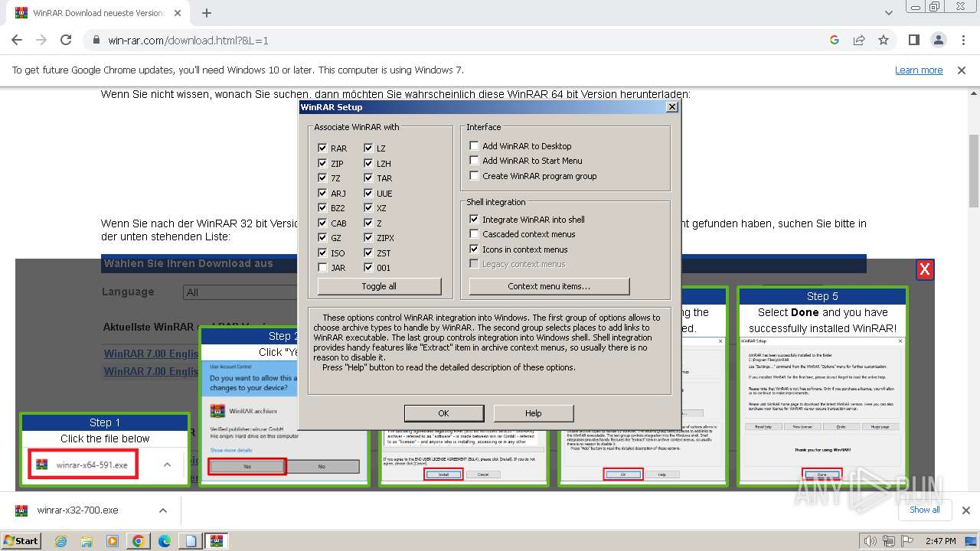
Task: Toggle the UUE association checkbox
Action: pyautogui.click(x=368, y=193)
